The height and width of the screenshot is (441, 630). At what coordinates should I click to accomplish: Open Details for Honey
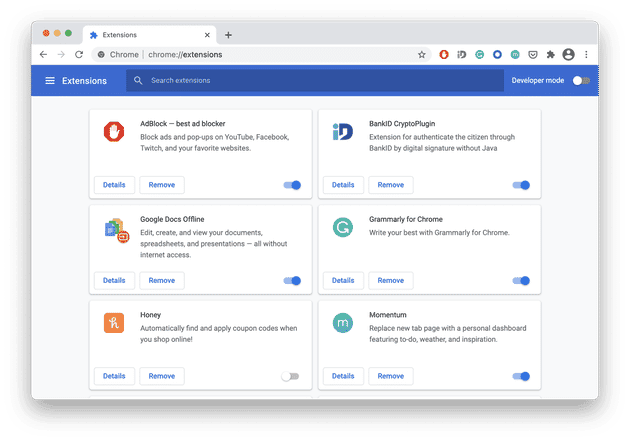[114, 376]
